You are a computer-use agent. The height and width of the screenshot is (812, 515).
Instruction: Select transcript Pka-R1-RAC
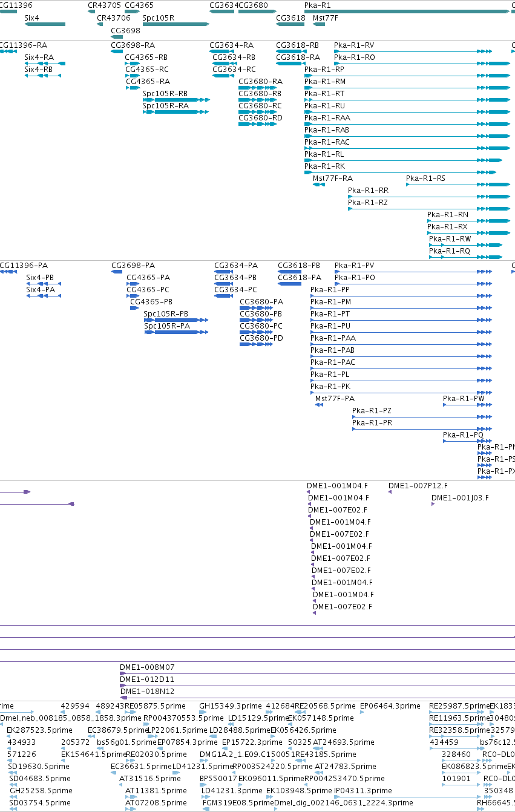coord(327,142)
